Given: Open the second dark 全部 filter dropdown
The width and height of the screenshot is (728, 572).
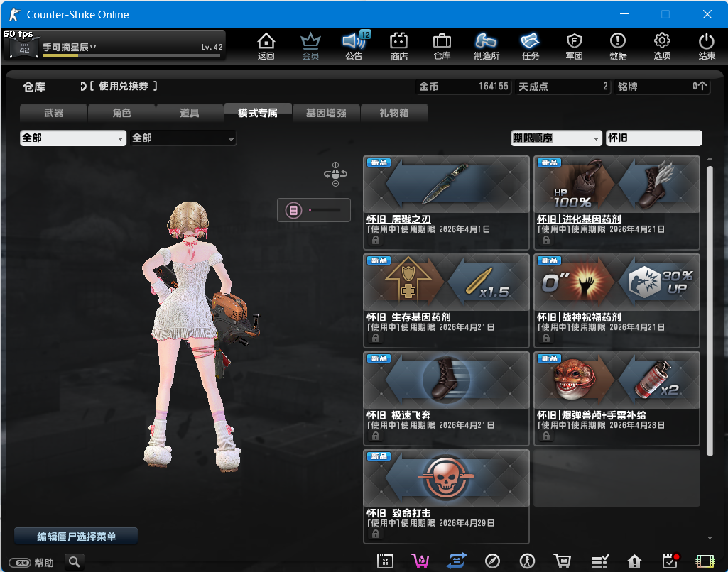Looking at the screenshot, I should (183, 138).
